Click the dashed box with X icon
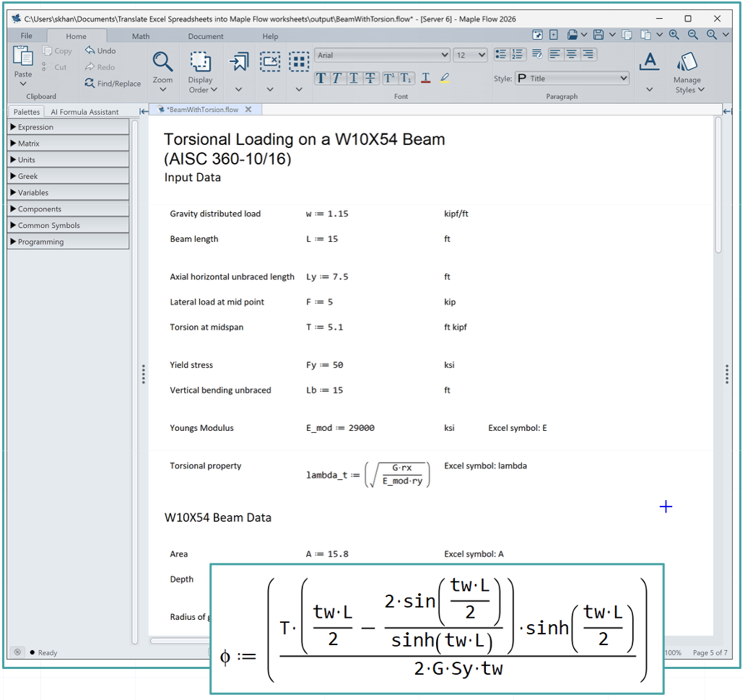745x700 pixels. 270,62
